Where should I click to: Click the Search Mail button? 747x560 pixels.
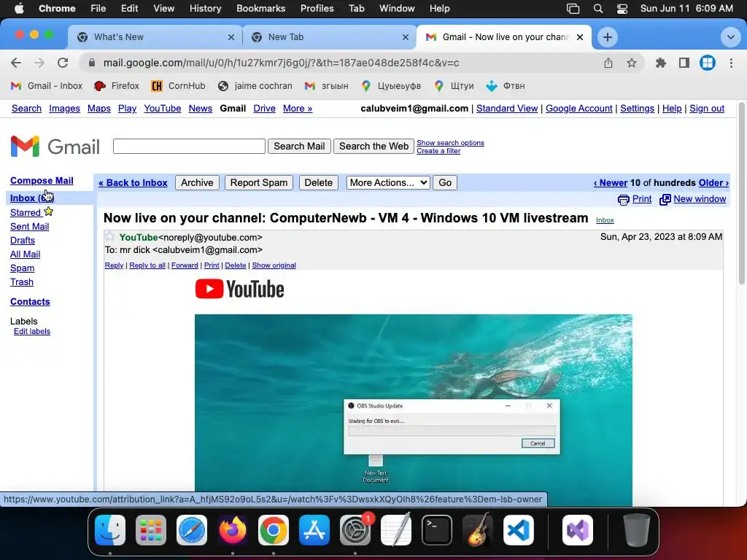click(299, 146)
